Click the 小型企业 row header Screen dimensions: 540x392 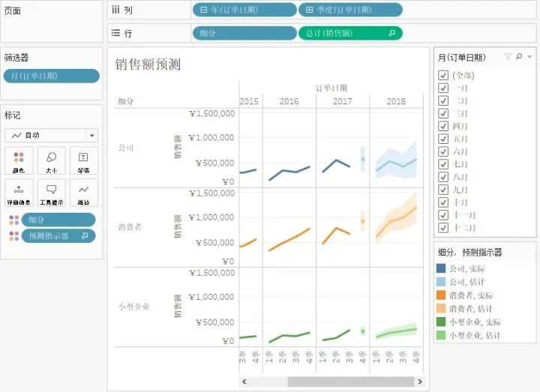134,307
